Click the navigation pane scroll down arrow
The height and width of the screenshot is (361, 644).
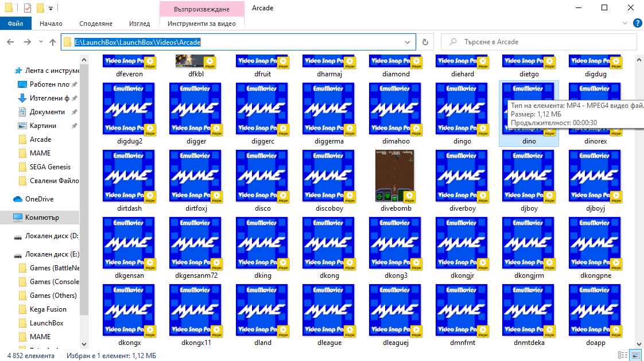click(84, 344)
